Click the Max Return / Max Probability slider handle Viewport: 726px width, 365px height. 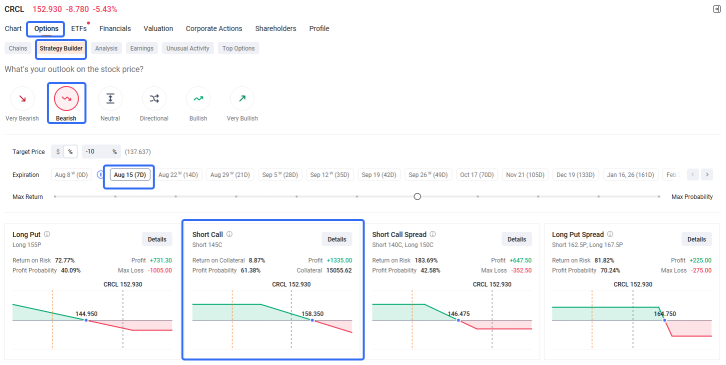tap(417, 196)
